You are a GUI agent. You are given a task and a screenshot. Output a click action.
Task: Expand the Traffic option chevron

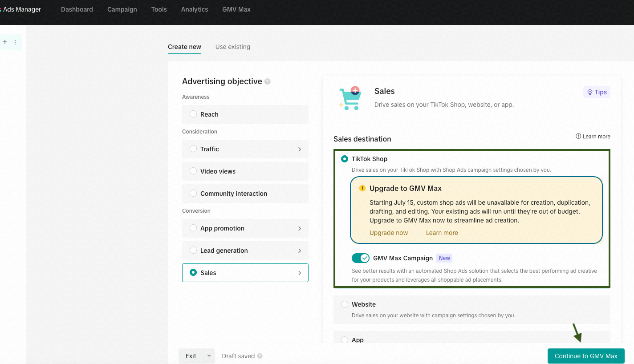point(300,149)
